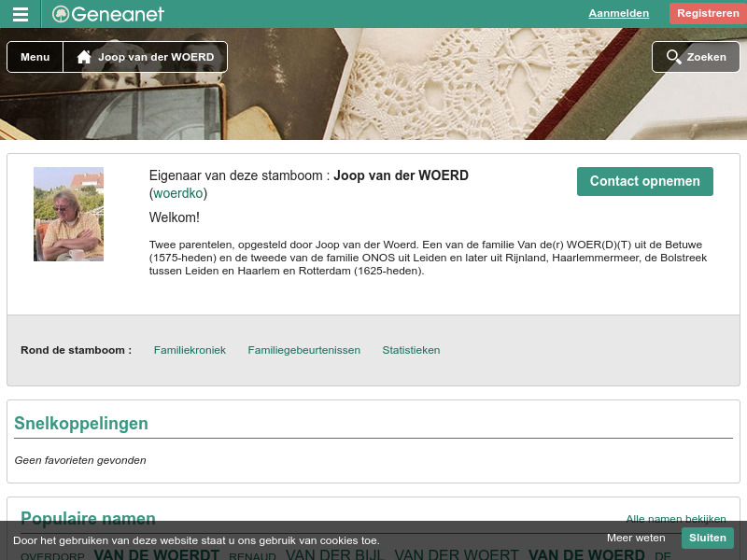747x560 pixels.
Task: Open the hamburger navigation menu
Action: pos(20,13)
